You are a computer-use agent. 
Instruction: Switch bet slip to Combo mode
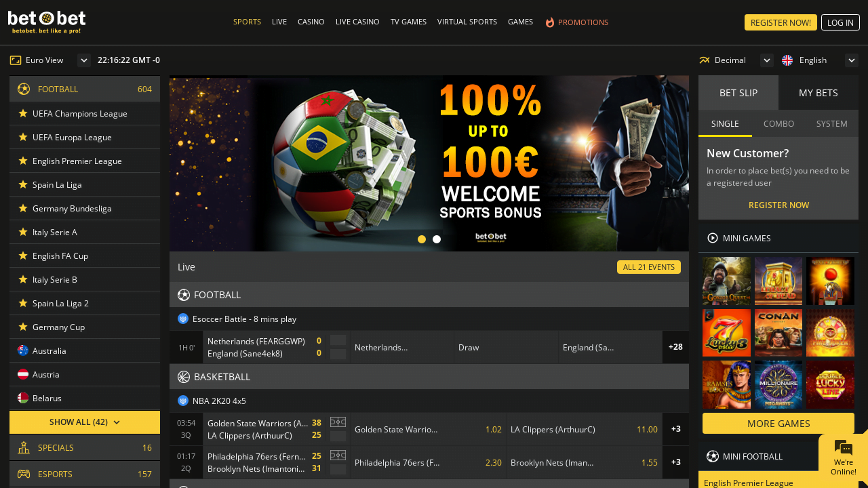[x=778, y=123]
